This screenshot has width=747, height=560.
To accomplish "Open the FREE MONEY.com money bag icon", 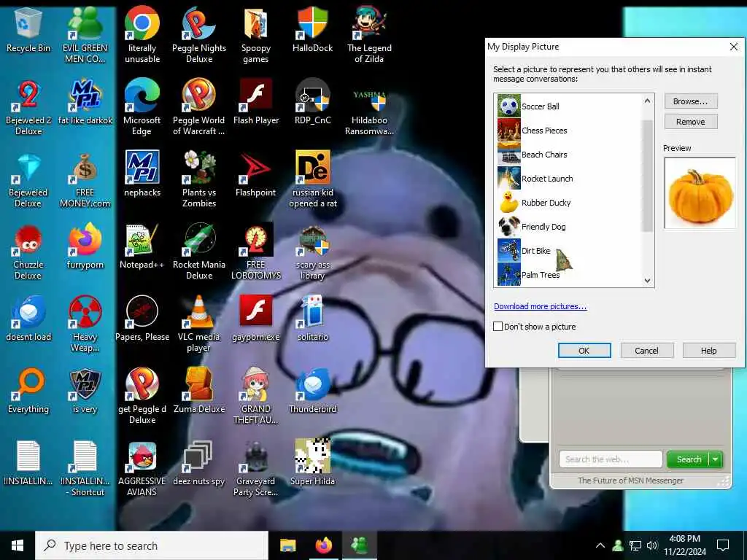I will pyautogui.click(x=85, y=181).
